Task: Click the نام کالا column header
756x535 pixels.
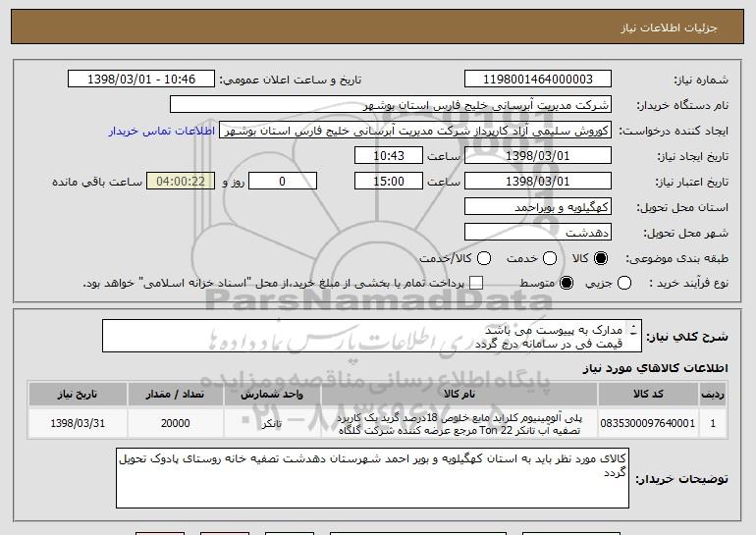Action: (x=459, y=395)
